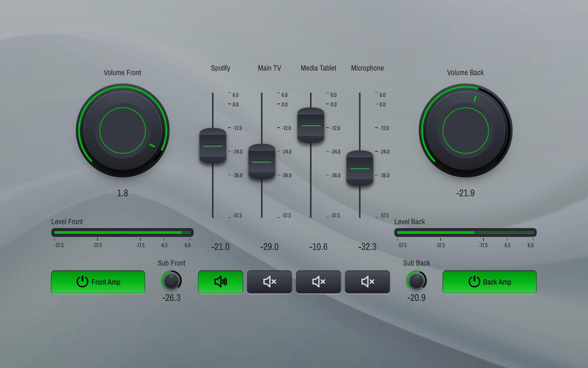Toggle the Front Amp power button

pos(98,282)
